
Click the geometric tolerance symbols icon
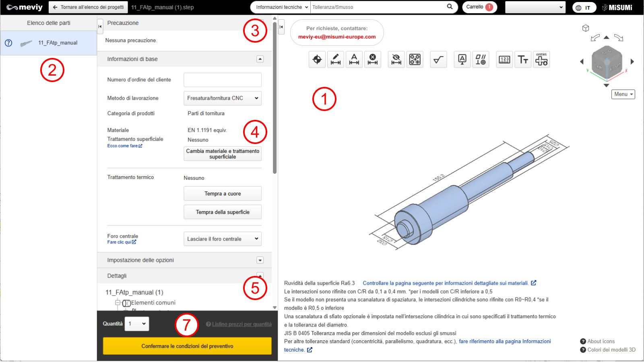481,60
